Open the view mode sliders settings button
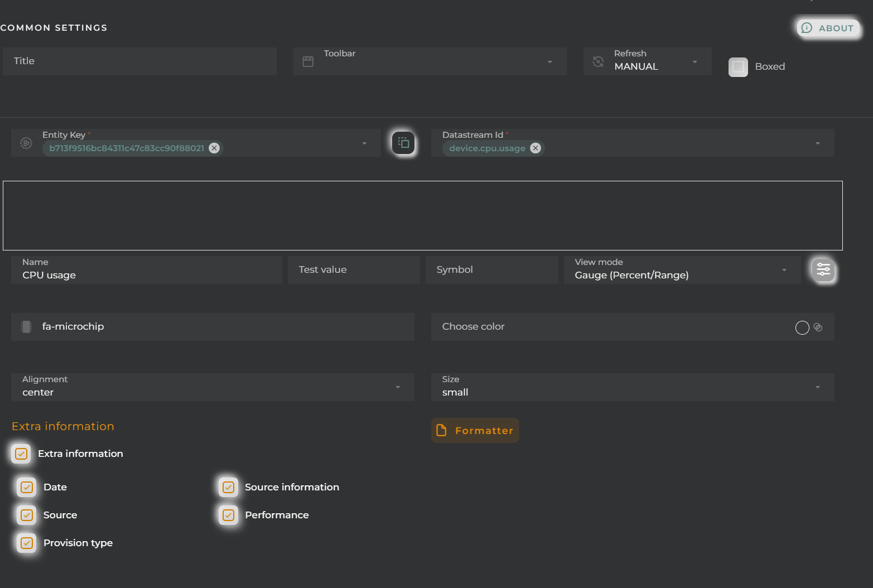Image resolution: width=873 pixels, height=588 pixels. [x=823, y=270]
